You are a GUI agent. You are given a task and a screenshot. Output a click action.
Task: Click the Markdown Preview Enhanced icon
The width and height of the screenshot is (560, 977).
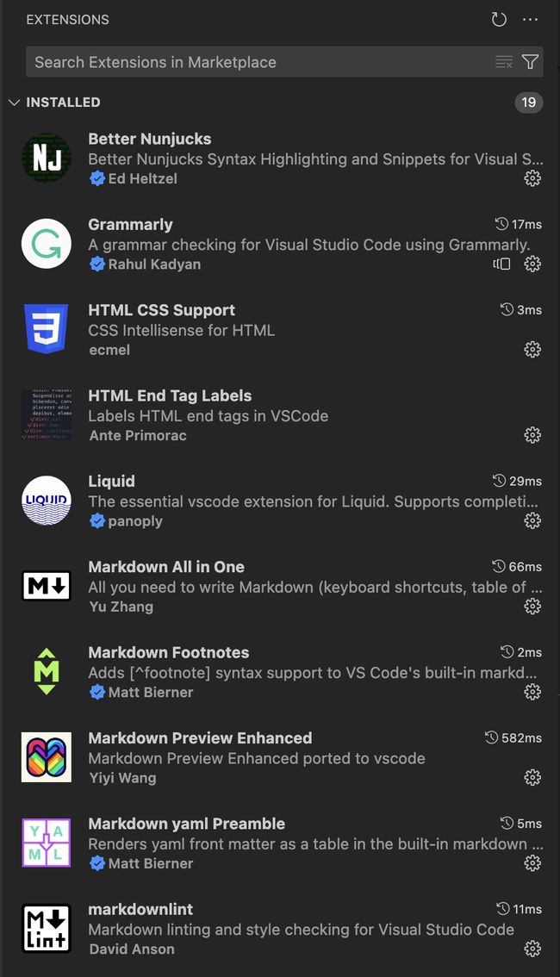[47, 757]
